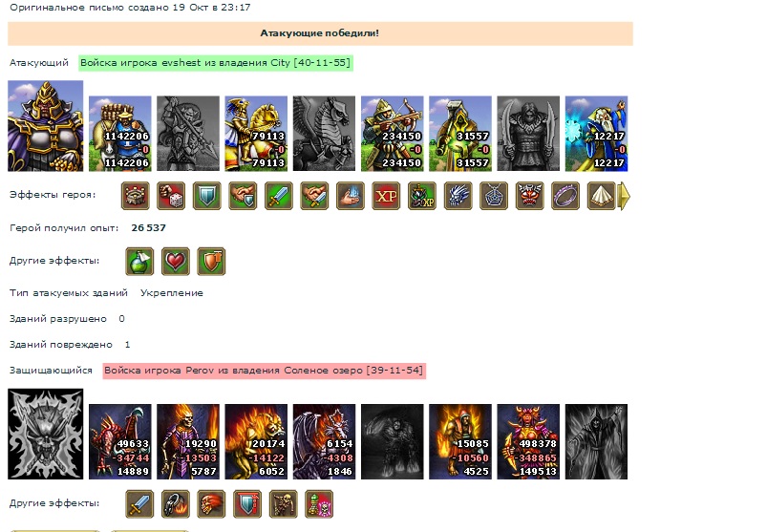Select the defender skull emblem portrait
767x532 pixels.
tap(46, 435)
